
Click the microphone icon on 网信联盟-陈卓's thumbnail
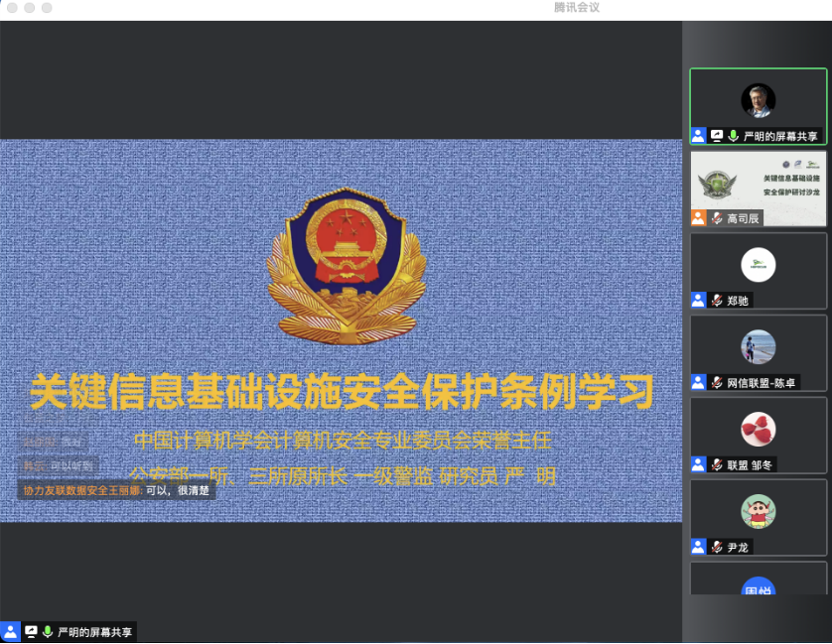pos(716,383)
